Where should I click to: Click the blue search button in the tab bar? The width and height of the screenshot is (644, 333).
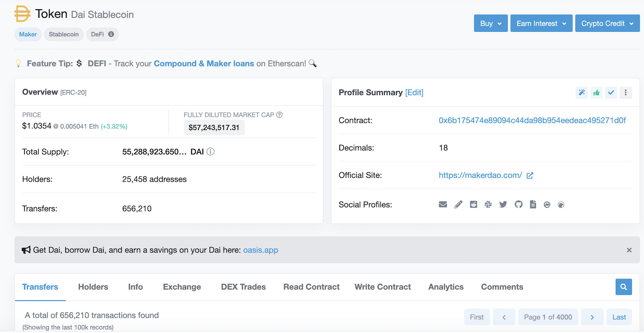(623, 287)
